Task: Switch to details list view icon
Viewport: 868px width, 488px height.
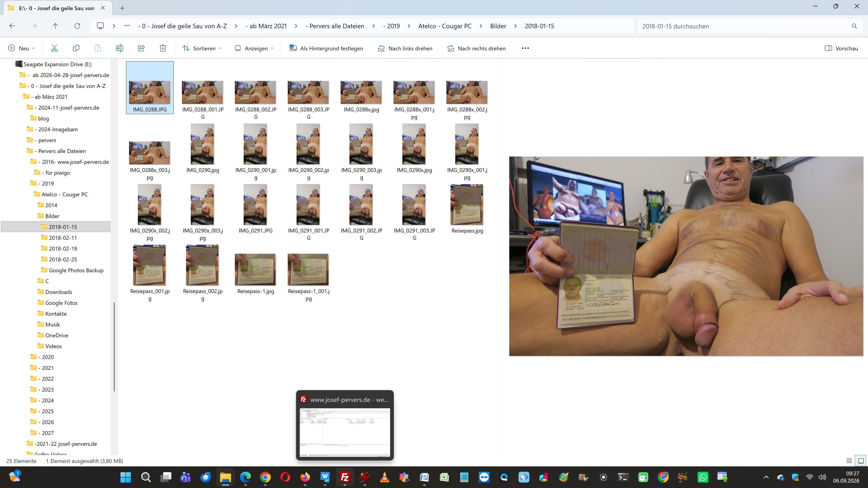Action: [x=849, y=461]
